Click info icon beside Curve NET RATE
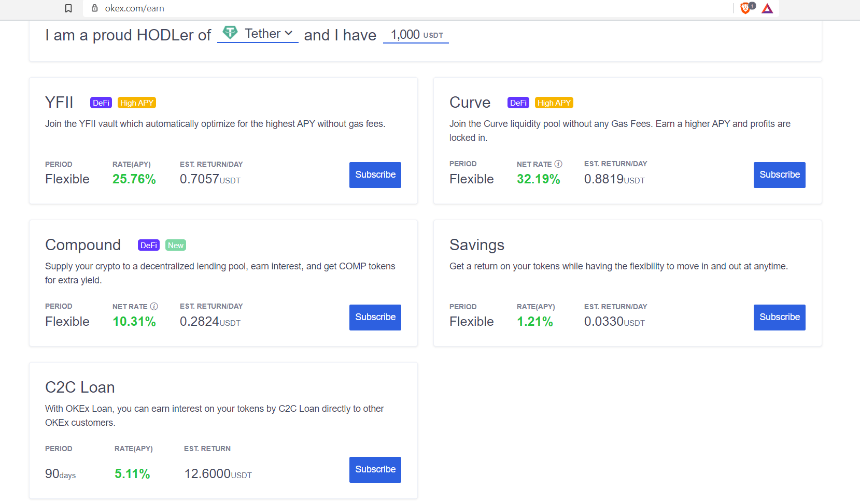Image resolution: width=860 pixels, height=504 pixels. coord(558,164)
